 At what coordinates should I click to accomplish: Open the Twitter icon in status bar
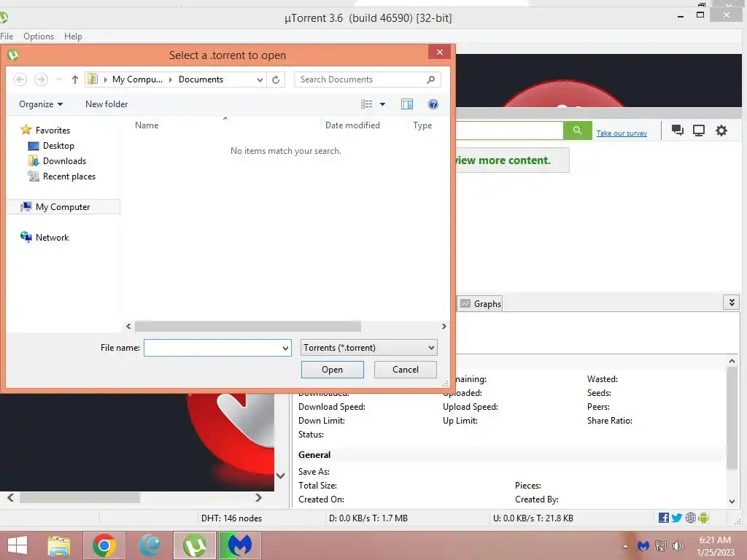(x=676, y=518)
